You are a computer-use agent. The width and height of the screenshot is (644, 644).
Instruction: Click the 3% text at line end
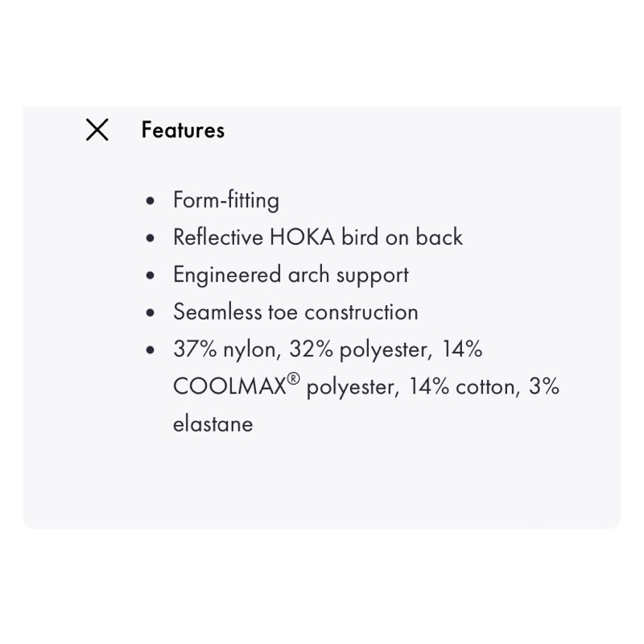coord(544,387)
